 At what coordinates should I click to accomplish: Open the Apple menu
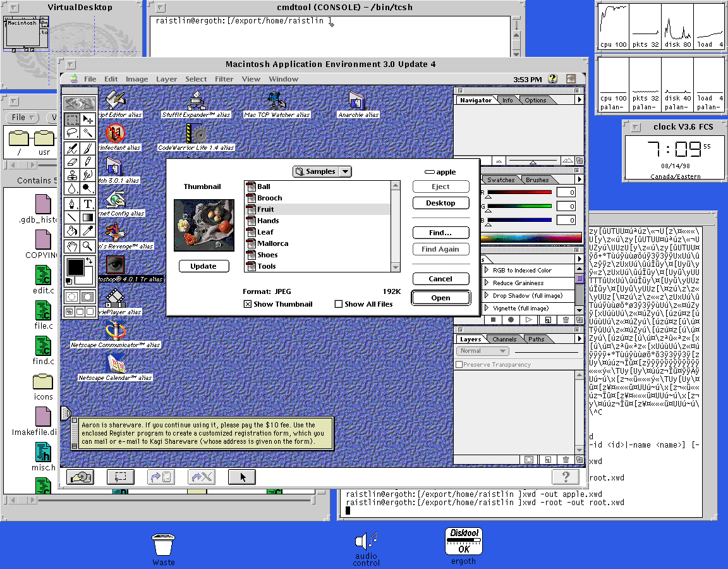click(74, 79)
